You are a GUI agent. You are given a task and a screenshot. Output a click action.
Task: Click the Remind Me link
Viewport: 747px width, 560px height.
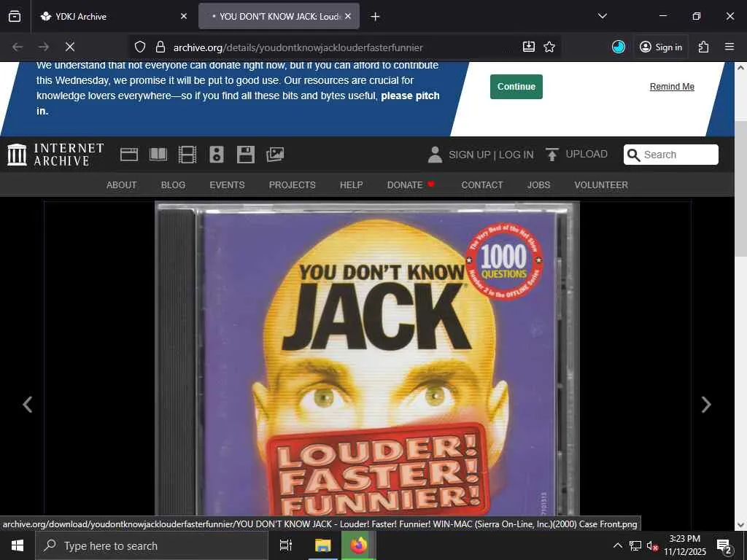672,87
